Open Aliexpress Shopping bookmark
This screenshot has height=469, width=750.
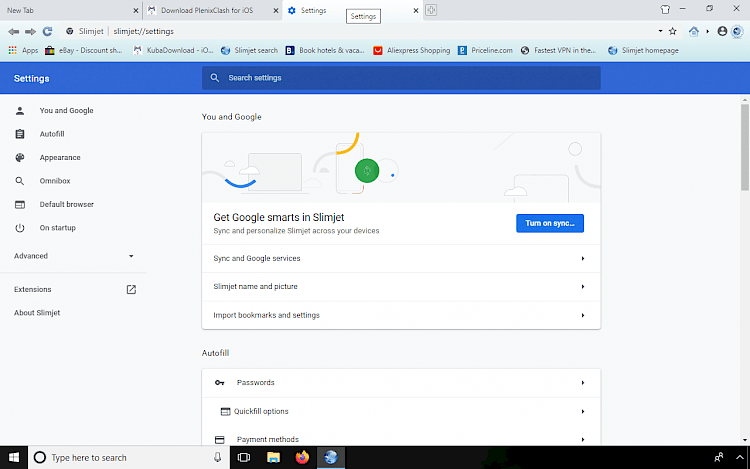point(412,50)
